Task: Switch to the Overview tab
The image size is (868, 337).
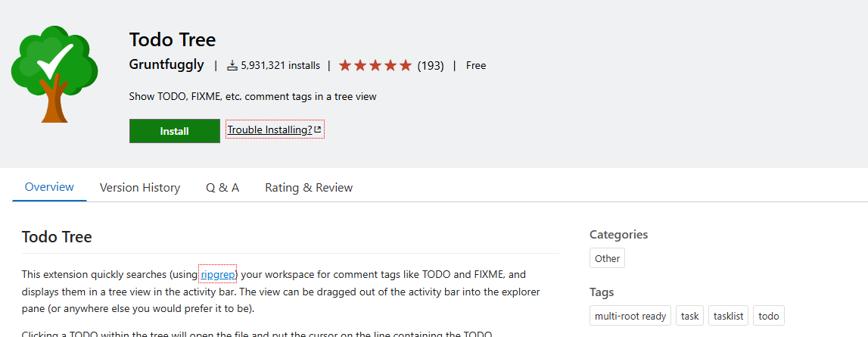Action: (x=49, y=187)
